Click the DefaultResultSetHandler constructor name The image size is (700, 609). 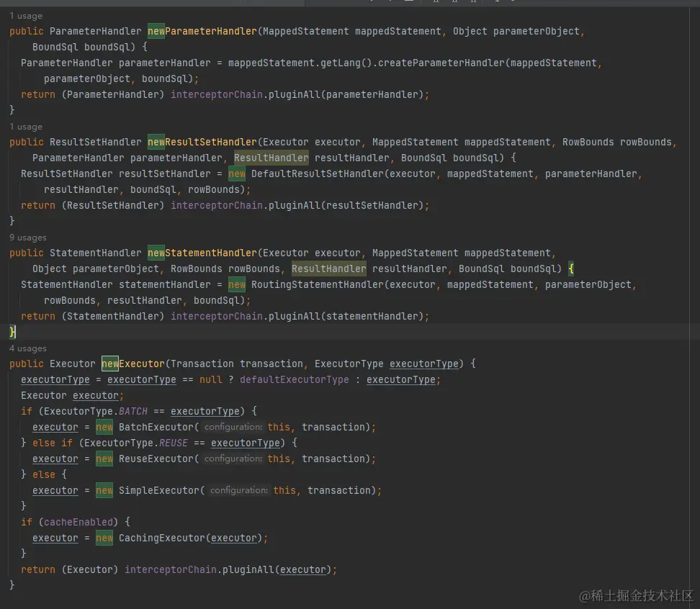[318, 173]
